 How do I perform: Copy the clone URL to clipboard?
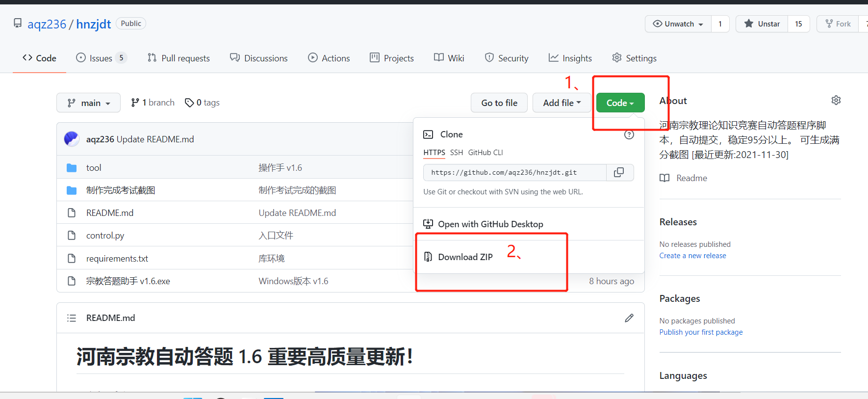pos(620,172)
